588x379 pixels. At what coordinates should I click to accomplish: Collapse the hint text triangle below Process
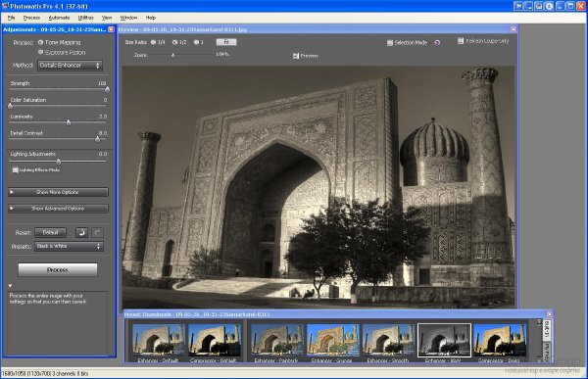[10, 286]
